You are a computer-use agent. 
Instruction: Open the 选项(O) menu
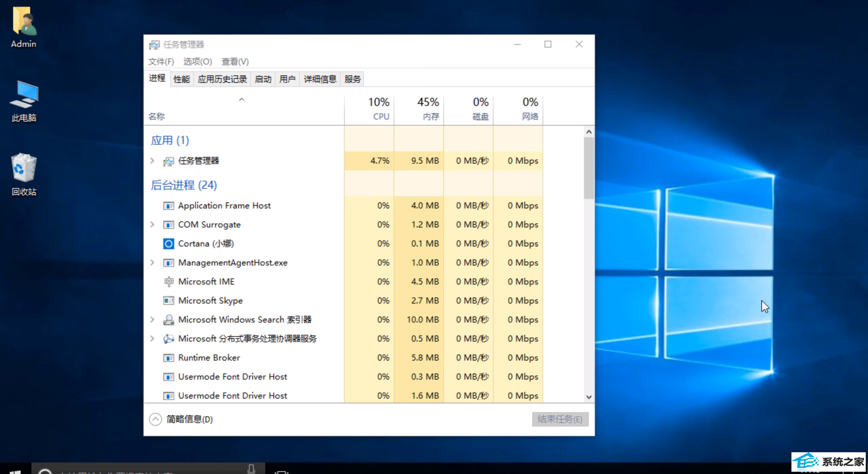tap(198, 62)
